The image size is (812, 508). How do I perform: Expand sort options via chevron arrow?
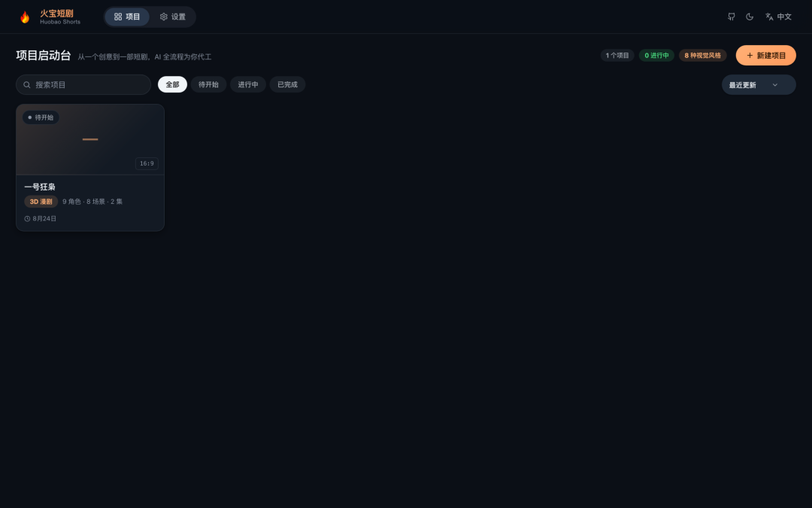[774, 85]
